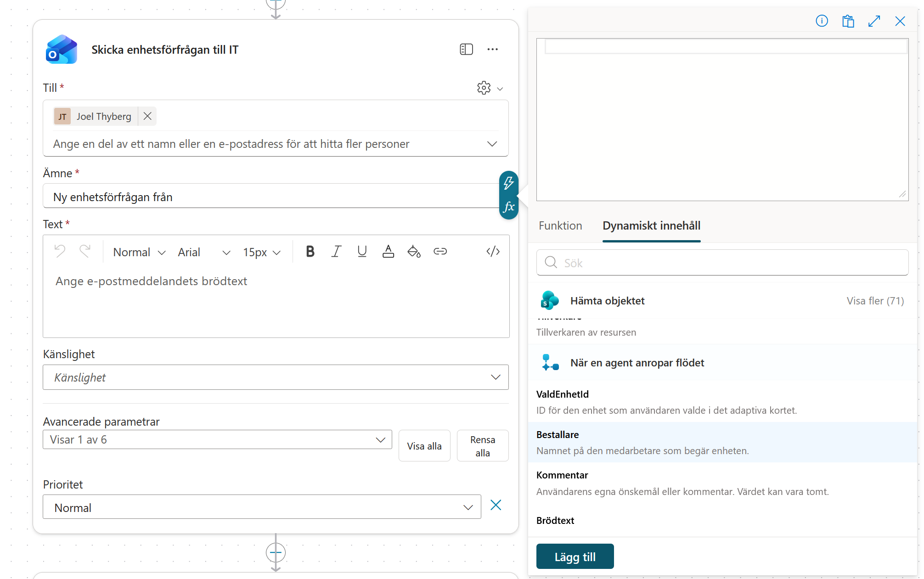
Task: Choose text highlight fill color
Action: (x=414, y=251)
